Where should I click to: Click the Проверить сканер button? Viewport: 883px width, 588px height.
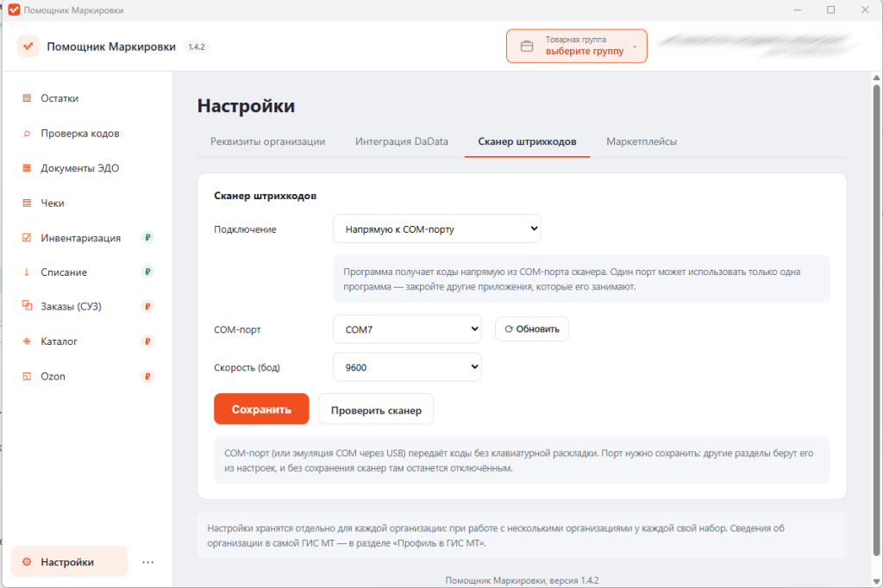376,410
